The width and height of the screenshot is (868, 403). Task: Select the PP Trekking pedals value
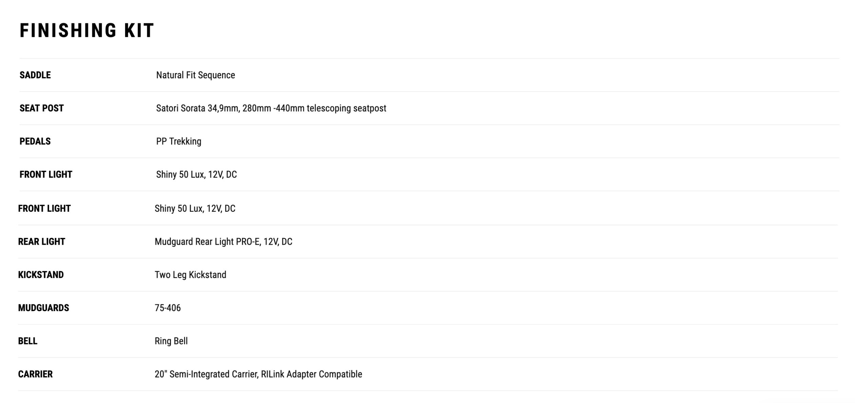point(178,141)
